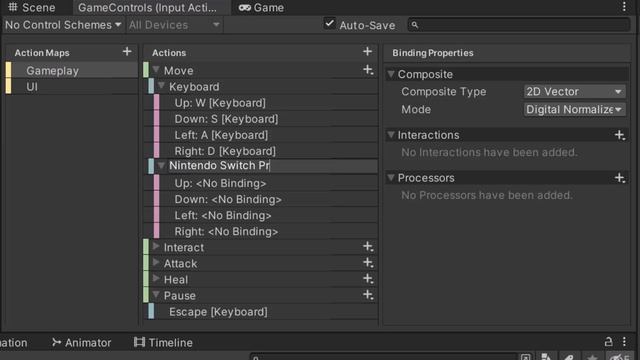640x360 pixels.
Task: Click the search input field
Action: click(x=519, y=25)
